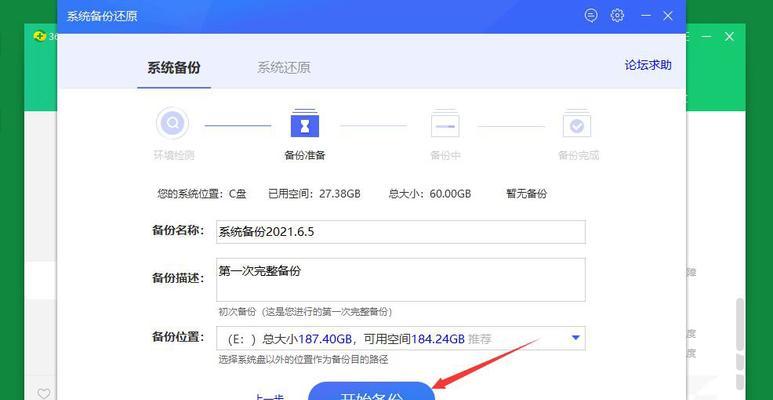Click the 环境检测 magnifier step icon
The width and height of the screenshot is (773, 400).
[x=172, y=123]
